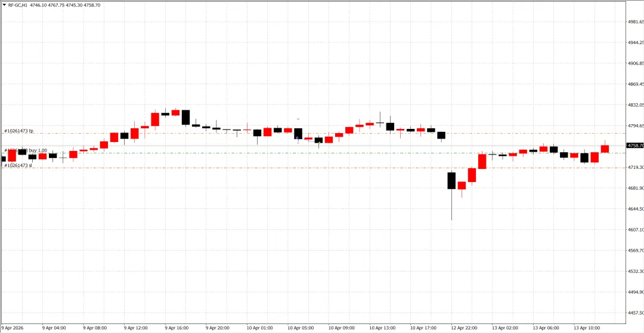644x333 pixels.
Task: Click the 4794.65 price scale label
Action: 636,126
